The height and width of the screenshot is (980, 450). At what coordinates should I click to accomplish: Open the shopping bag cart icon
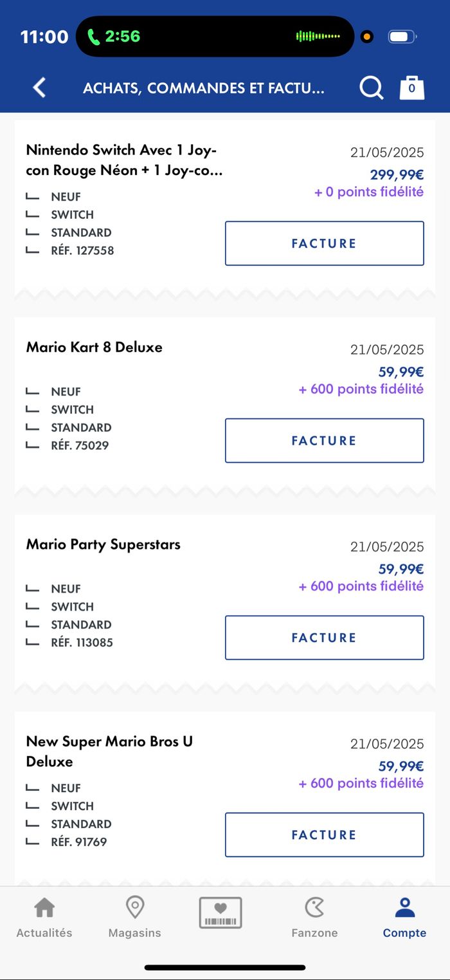(411, 88)
